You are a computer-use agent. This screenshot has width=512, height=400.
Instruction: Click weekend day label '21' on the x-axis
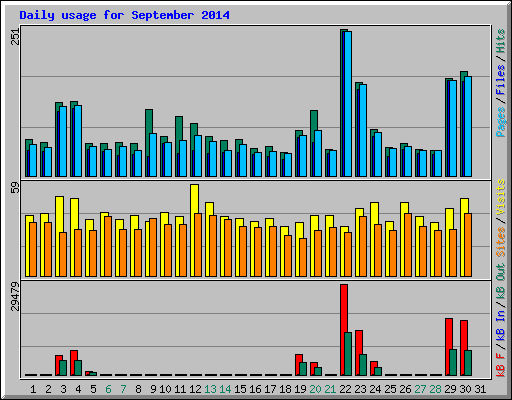[330, 389]
